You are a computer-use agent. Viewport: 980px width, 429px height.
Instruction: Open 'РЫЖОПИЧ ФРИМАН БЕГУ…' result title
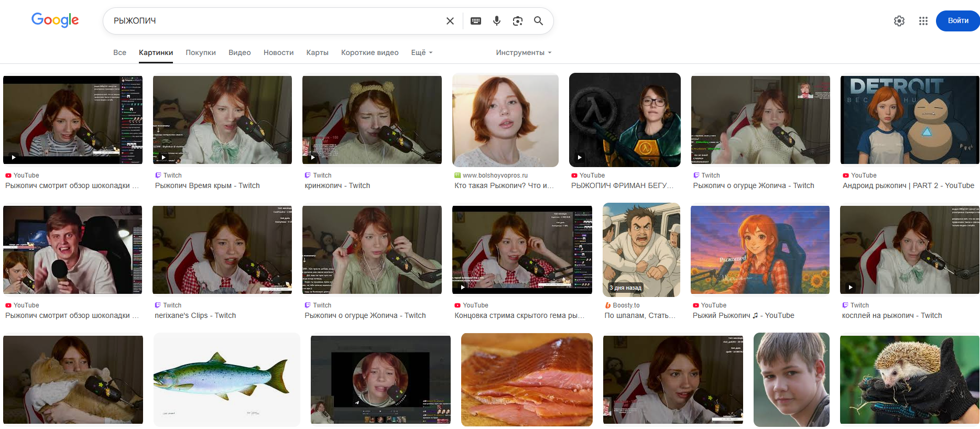[x=623, y=185]
